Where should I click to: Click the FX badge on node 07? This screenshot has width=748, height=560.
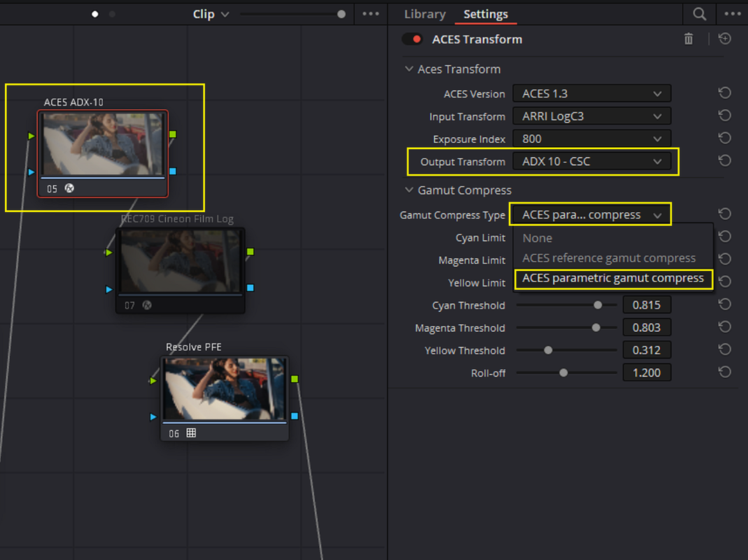(147, 305)
